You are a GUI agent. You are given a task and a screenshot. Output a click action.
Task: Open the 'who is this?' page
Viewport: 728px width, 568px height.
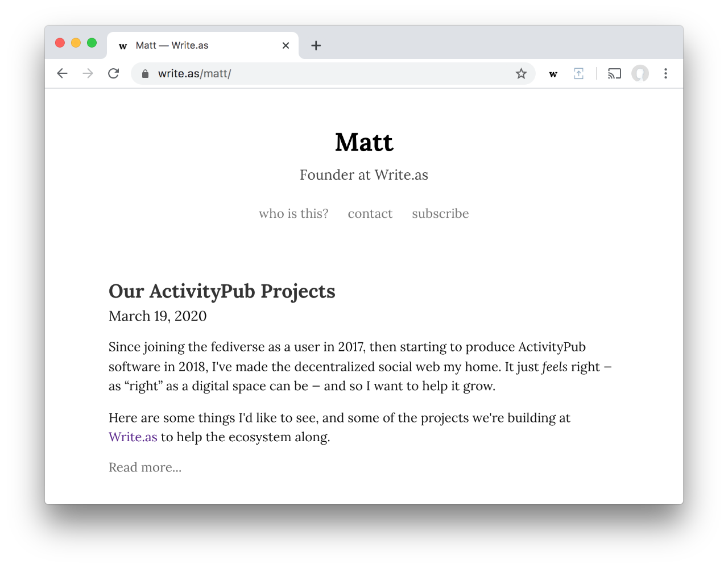pyautogui.click(x=293, y=214)
